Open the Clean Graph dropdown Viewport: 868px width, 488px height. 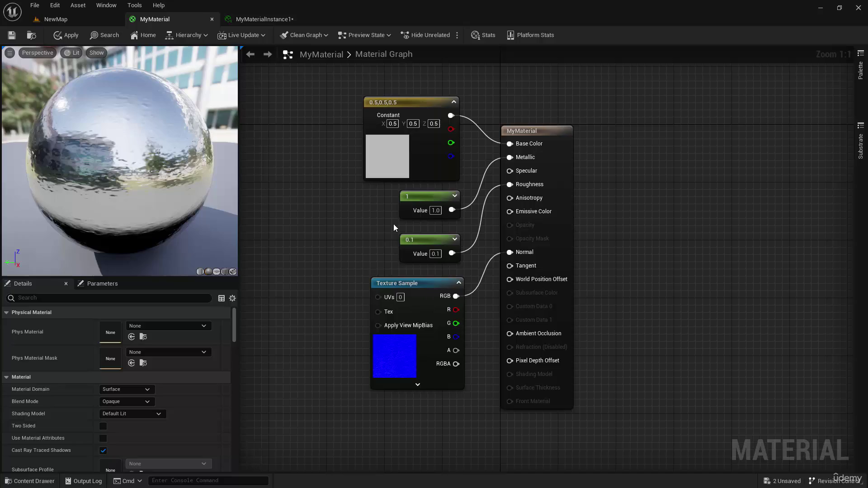point(304,35)
